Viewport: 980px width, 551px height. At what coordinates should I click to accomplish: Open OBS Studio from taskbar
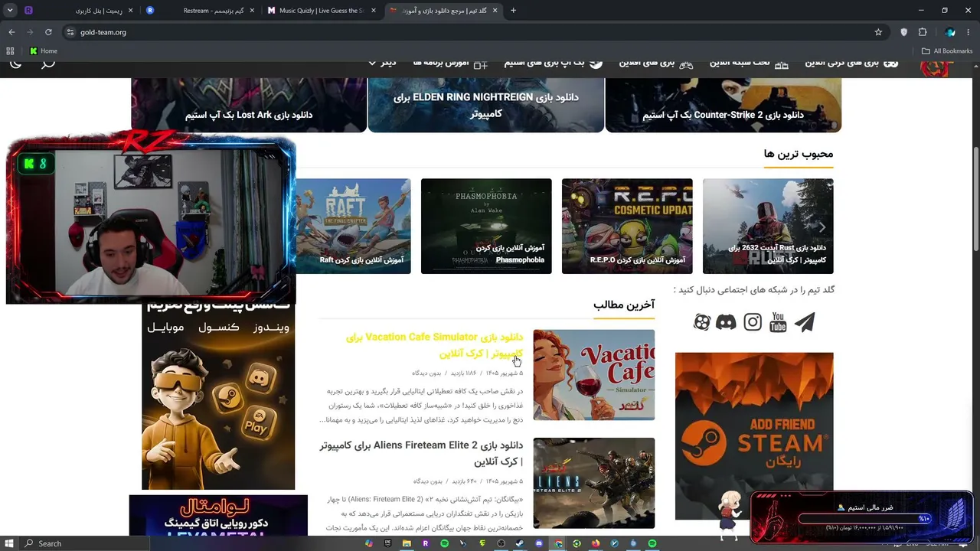click(501, 543)
